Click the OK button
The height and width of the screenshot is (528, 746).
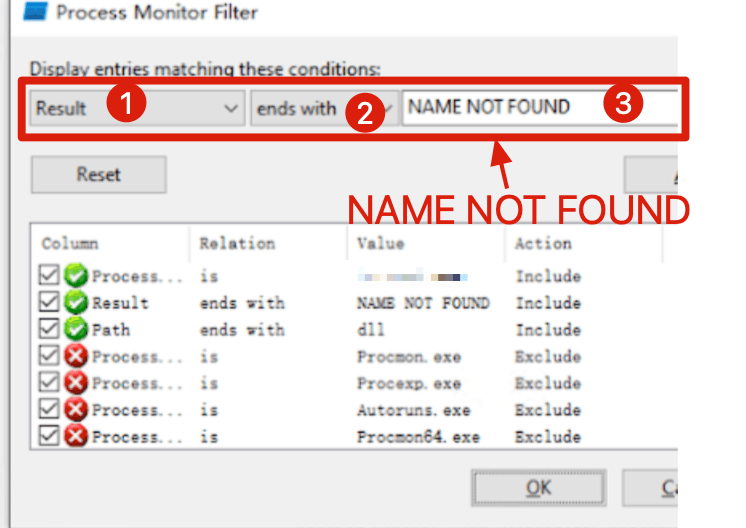pyautogui.click(x=539, y=488)
